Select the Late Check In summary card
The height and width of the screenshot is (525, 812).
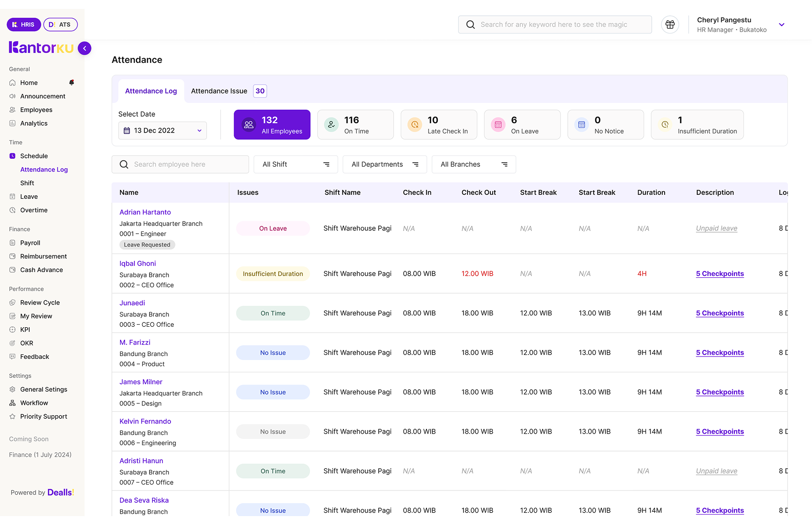(x=438, y=125)
